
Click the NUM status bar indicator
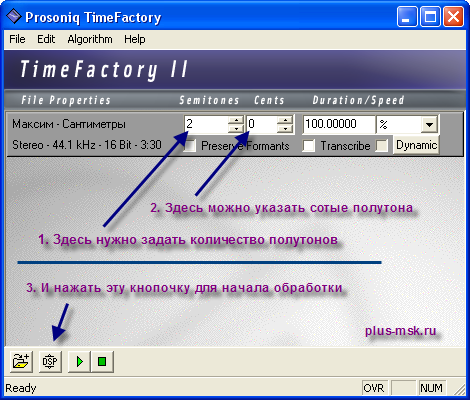pyautogui.click(x=431, y=388)
